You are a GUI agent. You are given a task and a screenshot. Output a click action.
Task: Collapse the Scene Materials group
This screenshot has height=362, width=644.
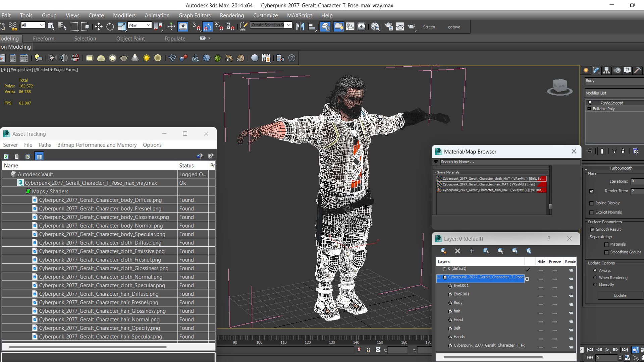point(435,173)
